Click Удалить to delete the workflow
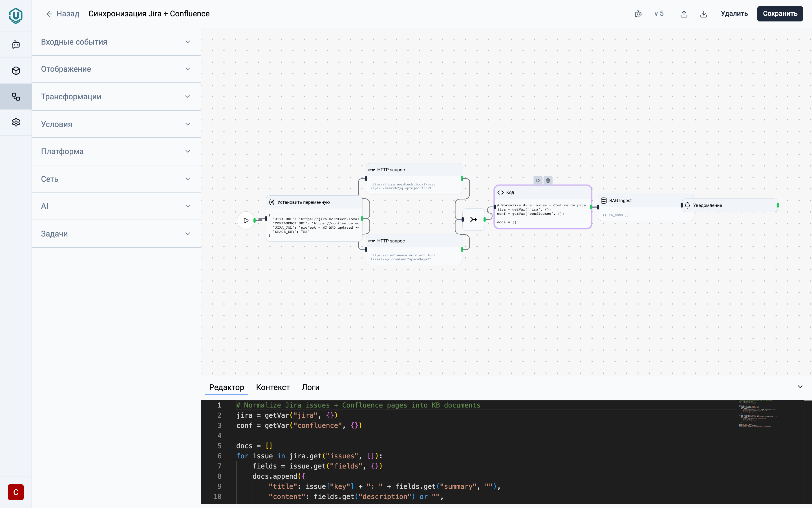 coord(734,14)
